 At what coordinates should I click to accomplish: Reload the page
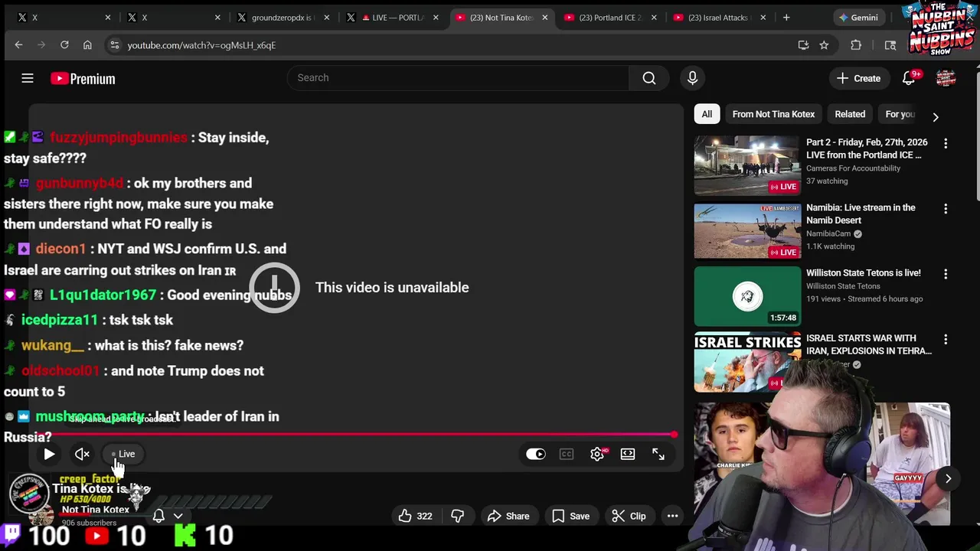[x=64, y=45]
